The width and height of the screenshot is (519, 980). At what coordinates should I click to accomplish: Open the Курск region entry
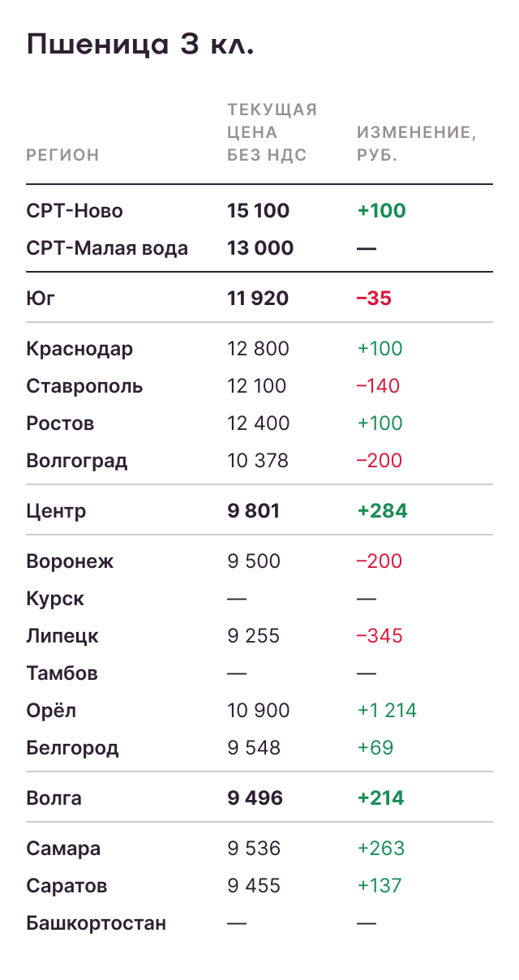point(55,599)
